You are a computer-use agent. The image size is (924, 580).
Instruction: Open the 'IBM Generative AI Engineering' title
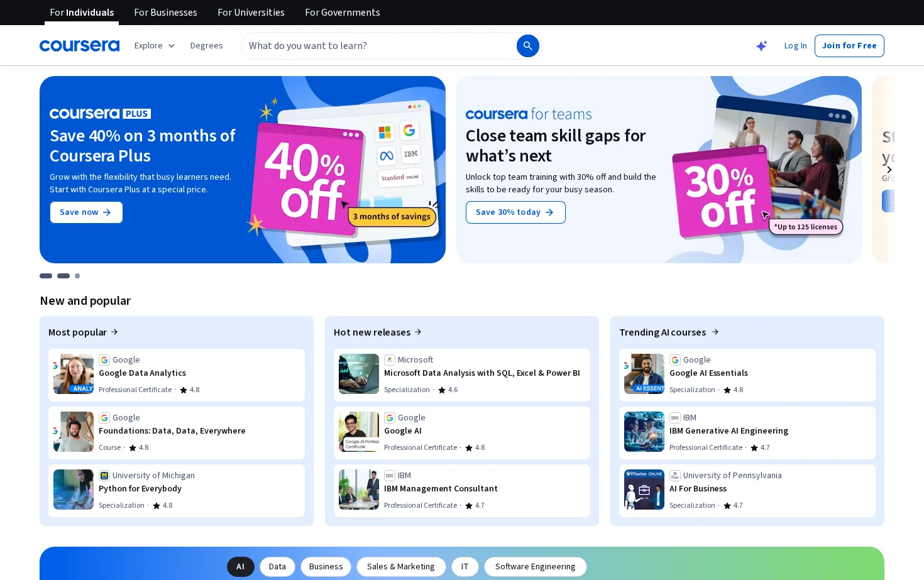(x=729, y=431)
